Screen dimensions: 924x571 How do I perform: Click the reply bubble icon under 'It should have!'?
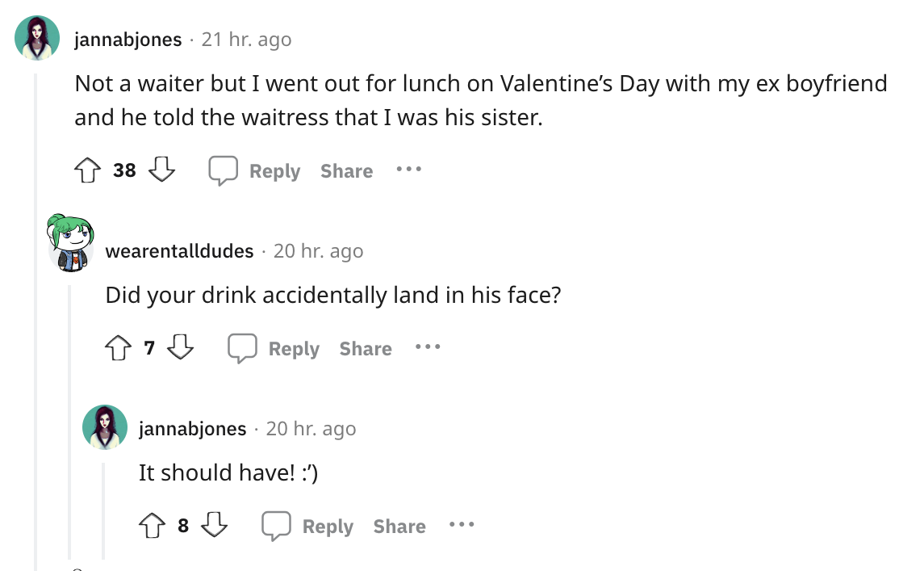[x=278, y=526]
